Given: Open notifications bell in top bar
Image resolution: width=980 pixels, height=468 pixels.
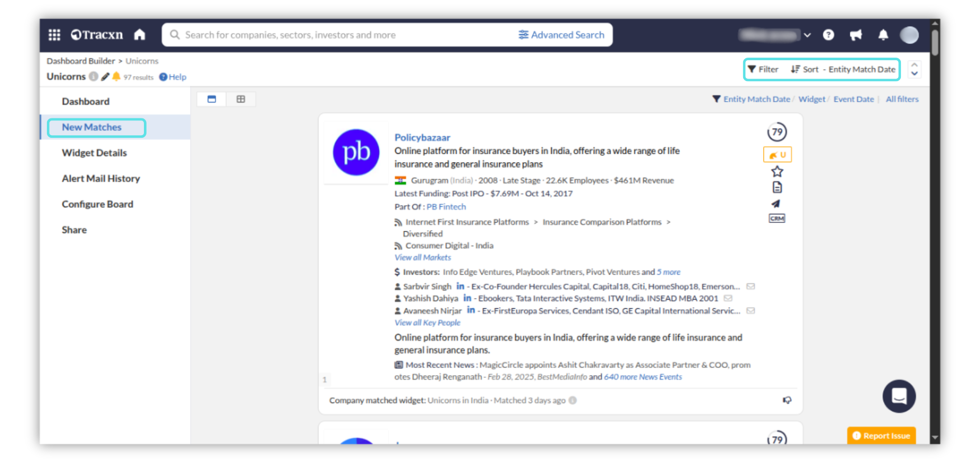Looking at the screenshot, I should pyautogui.click(x=883, y=35).
